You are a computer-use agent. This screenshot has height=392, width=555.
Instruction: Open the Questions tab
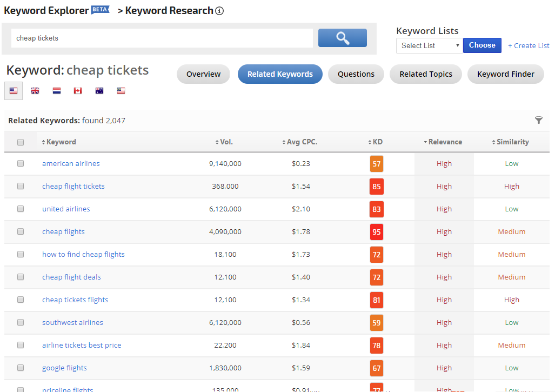tap(356, 74)
